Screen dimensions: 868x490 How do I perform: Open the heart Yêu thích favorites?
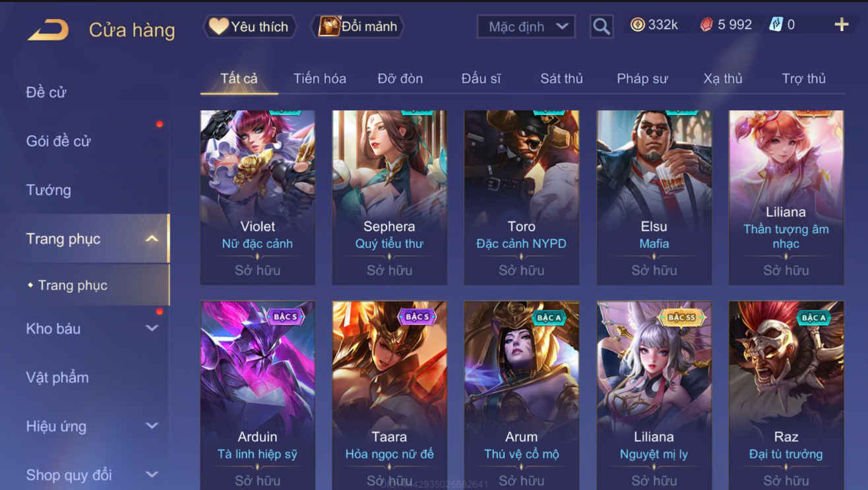coord(249,26)
